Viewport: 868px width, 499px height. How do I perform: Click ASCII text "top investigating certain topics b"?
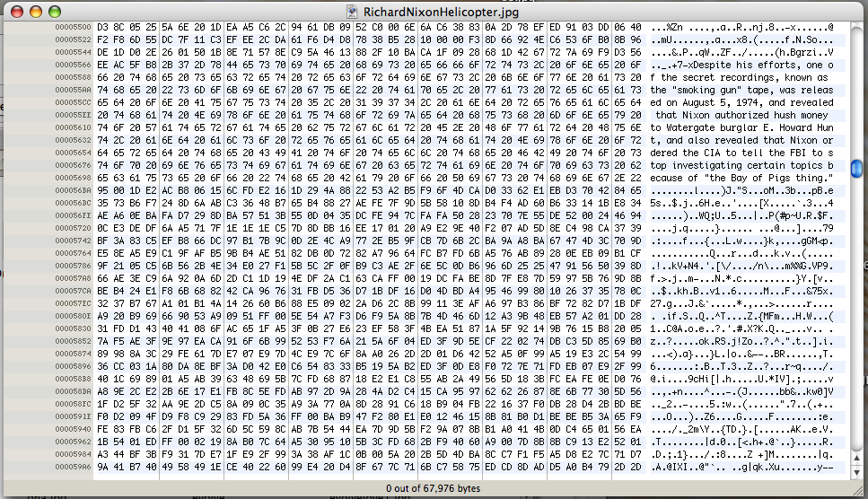click(x=741, y=165)
